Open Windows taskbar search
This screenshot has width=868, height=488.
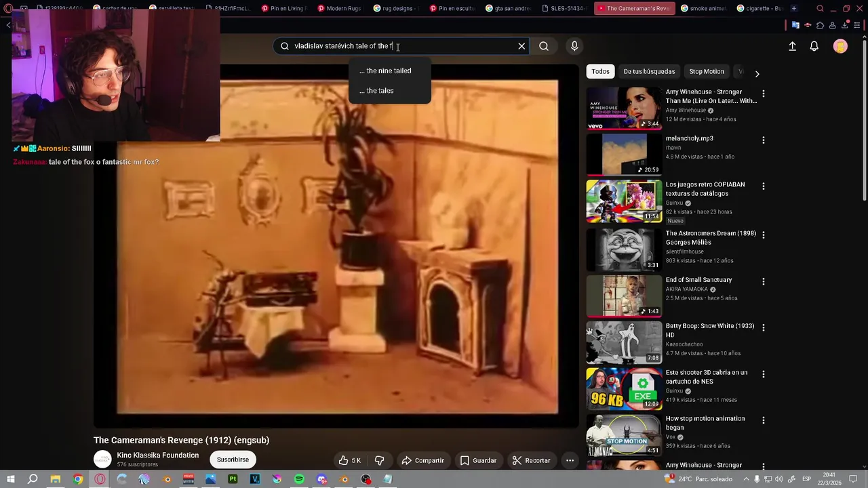tap(33, 479)
